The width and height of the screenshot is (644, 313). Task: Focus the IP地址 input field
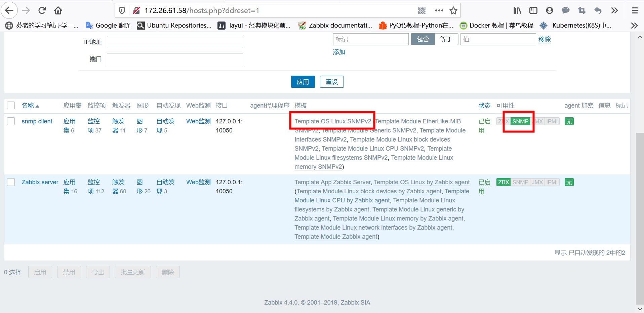[x=175, y=42]
